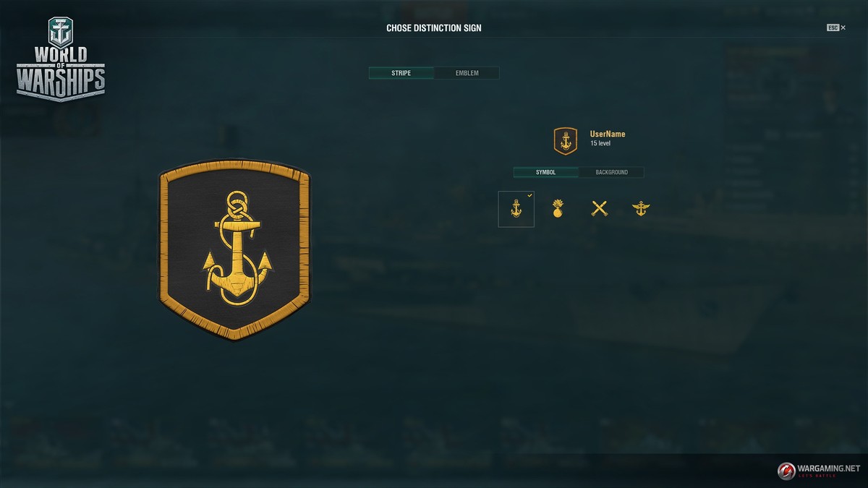Click the Chose Distinction Sign title
Screen dimensions: 868x488
point(434,28)
